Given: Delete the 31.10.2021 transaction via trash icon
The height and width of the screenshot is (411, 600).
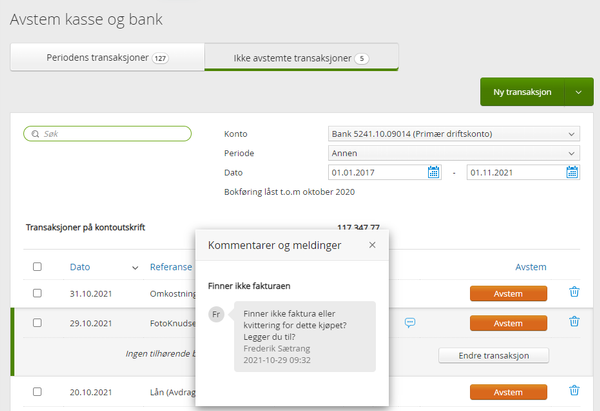Looking at the screenshot, I should 574,292.
